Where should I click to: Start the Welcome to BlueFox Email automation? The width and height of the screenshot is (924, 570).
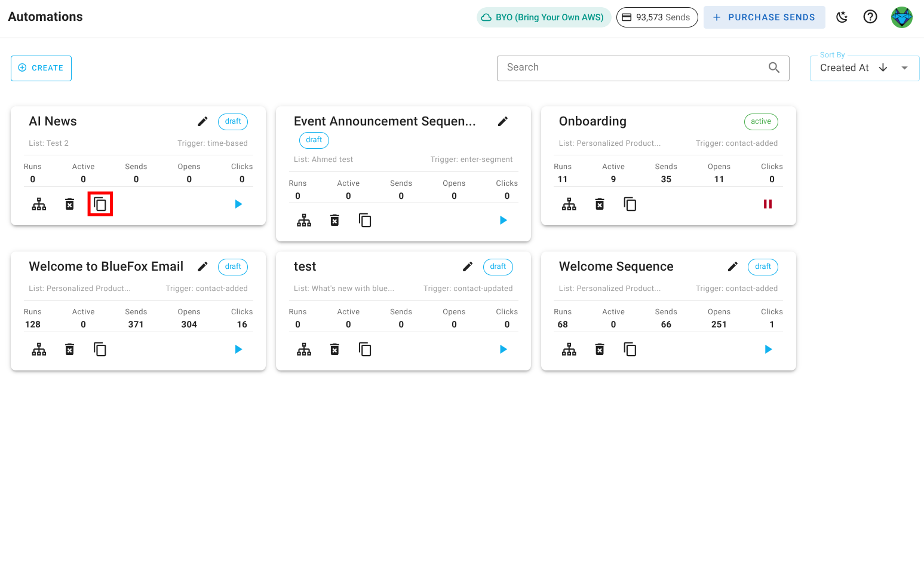[x=238, y=350]
